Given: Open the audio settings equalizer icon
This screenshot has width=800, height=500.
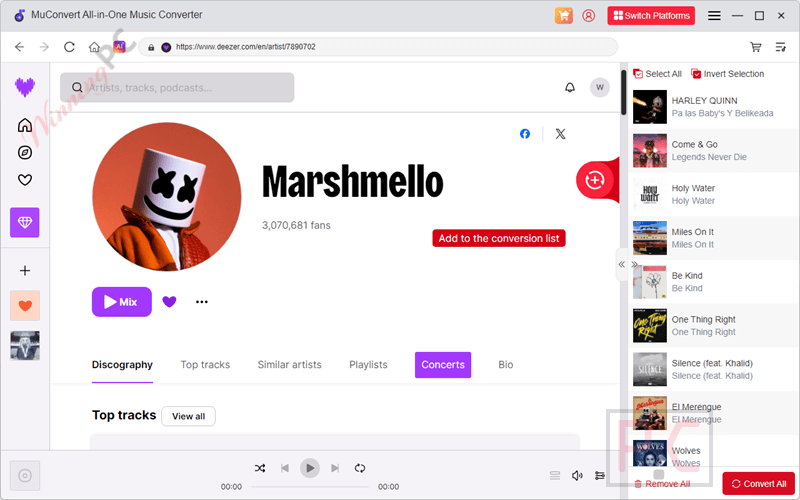Looking at the screenshot, I should (599, 476).
